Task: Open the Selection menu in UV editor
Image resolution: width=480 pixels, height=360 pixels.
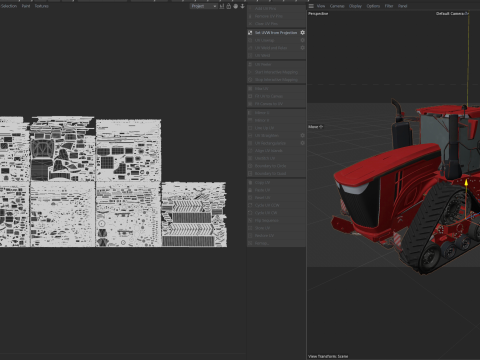Action: (9, 6)
